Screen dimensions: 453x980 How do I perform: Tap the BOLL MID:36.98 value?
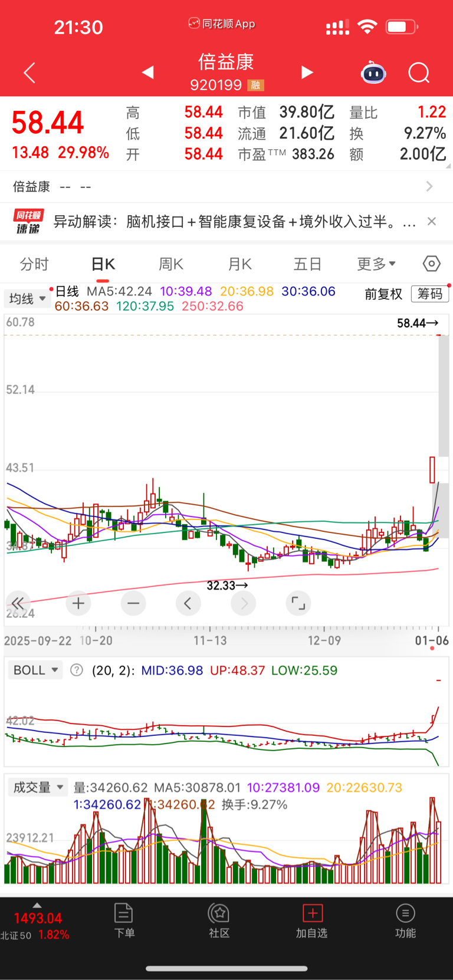click(x=172, y=670)
